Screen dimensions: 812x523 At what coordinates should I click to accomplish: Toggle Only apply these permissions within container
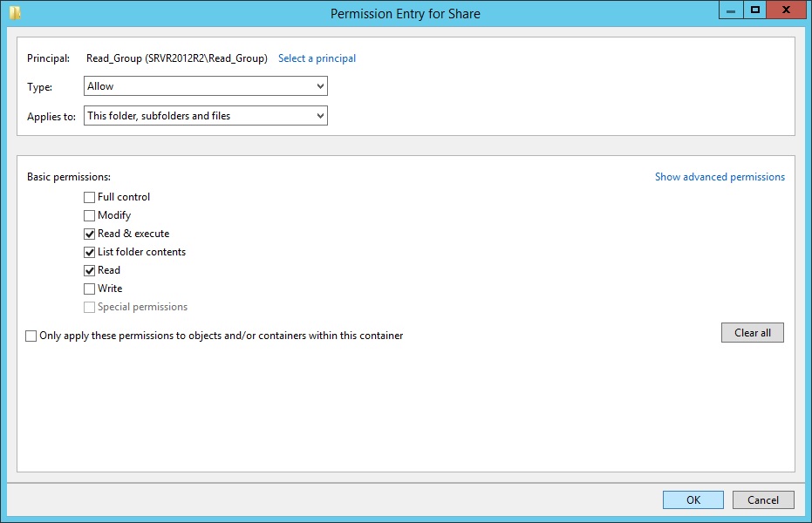click(32, 336)
